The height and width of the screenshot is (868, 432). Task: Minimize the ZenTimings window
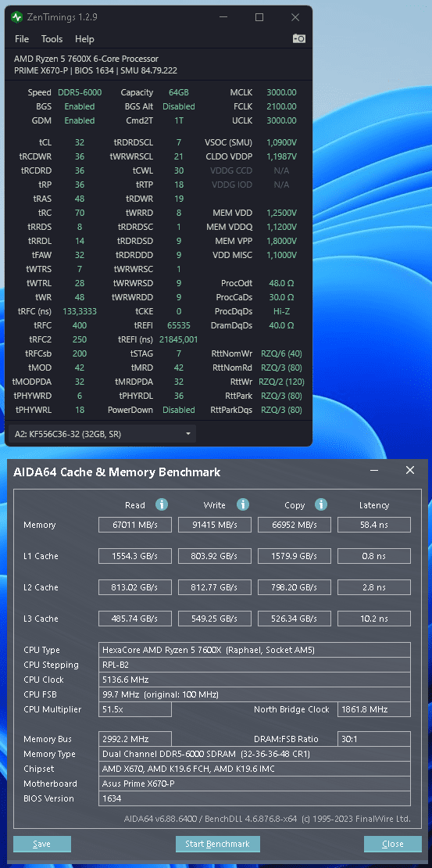[224, 17]
